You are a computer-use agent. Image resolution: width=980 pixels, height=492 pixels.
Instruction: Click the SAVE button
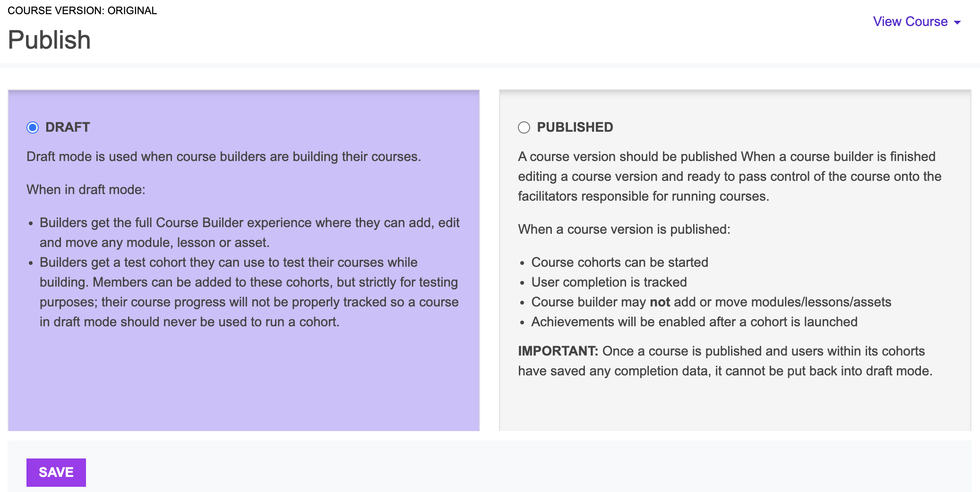[x=56, y=472]
